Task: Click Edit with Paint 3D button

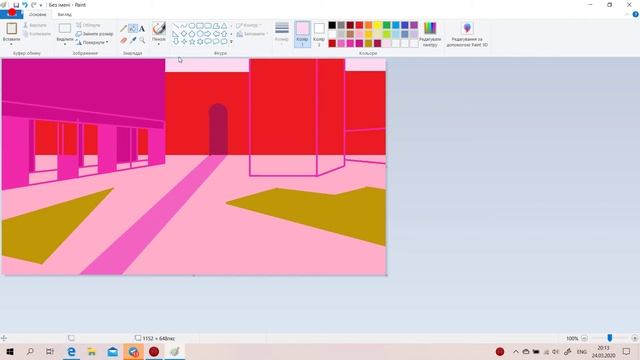Action: point(467,34)
